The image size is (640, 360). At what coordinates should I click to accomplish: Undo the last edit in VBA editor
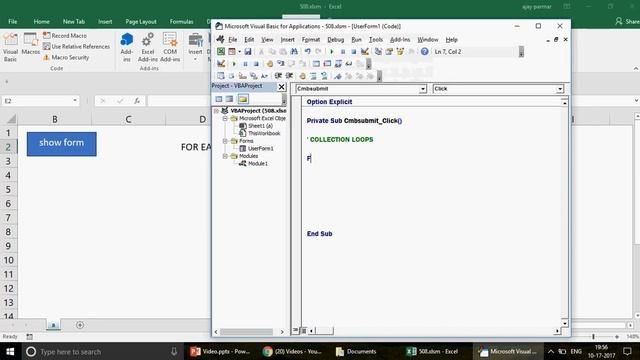(x=307, y=51)
